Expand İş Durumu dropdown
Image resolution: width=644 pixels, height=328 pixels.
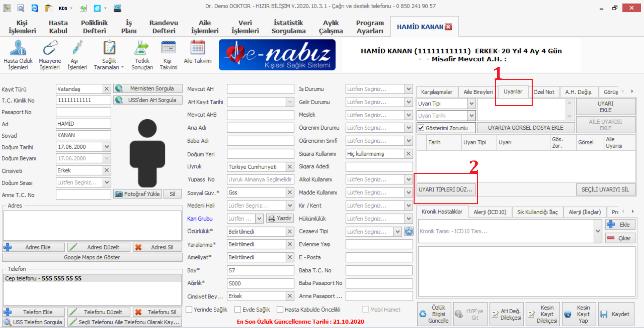coord(409,89)
